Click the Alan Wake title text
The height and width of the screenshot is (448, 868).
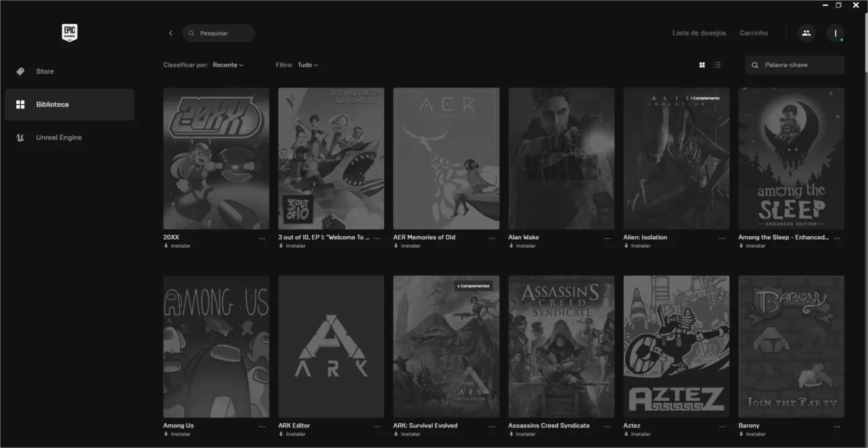524,237
